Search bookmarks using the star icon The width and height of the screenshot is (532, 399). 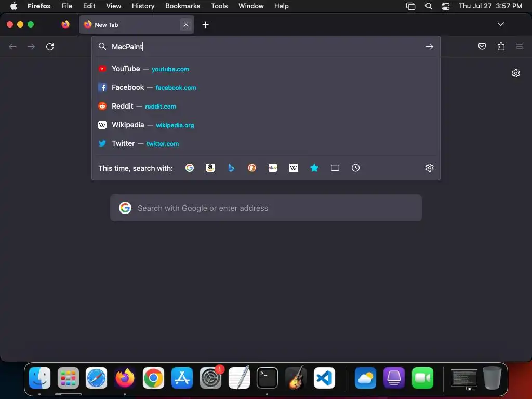[314, 168]
